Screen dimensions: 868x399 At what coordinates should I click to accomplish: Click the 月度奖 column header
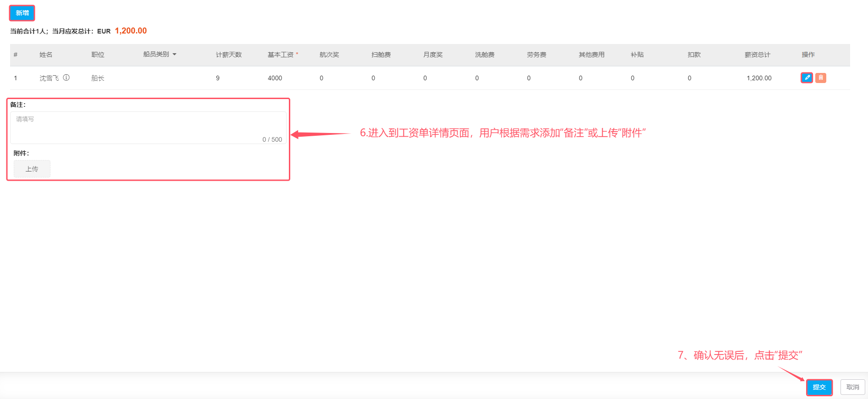433,55
